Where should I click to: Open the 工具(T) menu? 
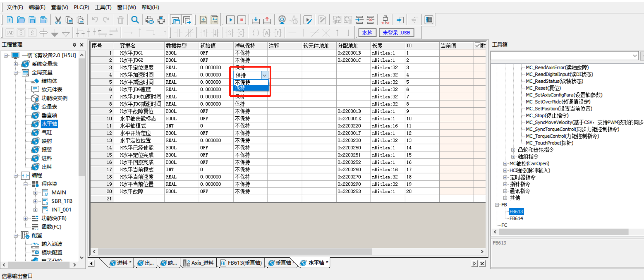coord(103,7)
